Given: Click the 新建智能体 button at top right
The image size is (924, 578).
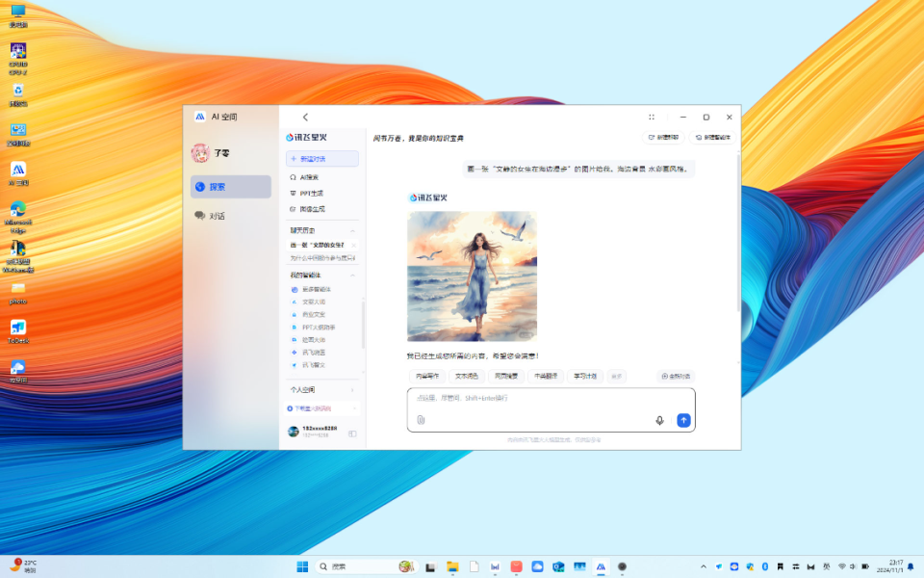Looking at the screenshot, I should coord(712,138).
